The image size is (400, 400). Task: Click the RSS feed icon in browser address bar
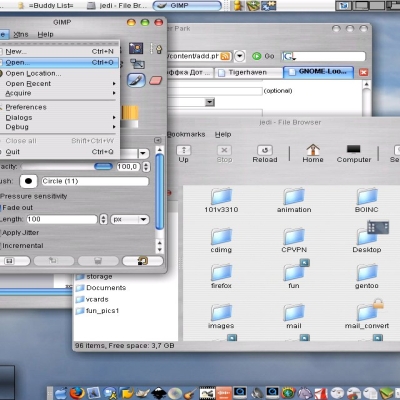click(225, 56)
